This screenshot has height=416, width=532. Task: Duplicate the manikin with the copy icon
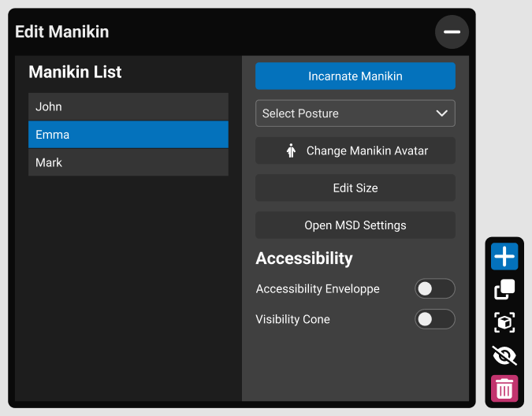point(504,290)
